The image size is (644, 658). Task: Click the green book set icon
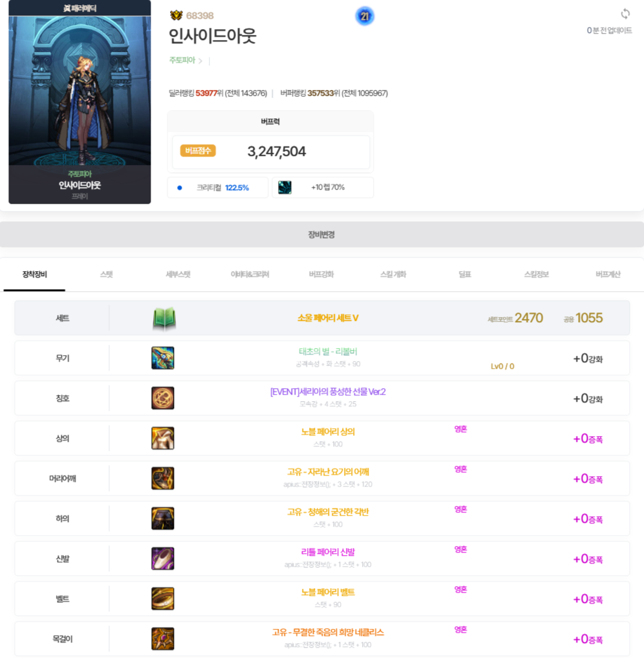[x=164, y=318]
